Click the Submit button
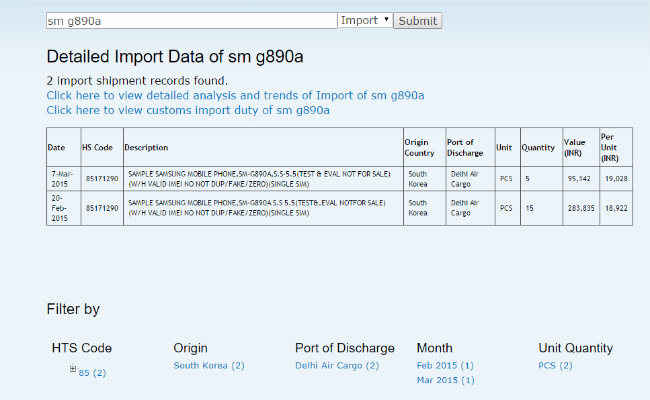Screen dimensions: 650x400 tap(417, 21)
